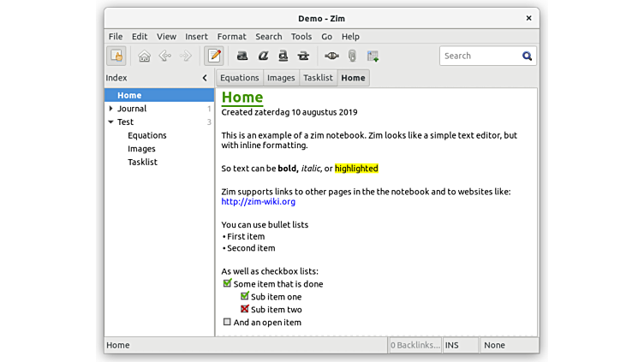Uncheck the 'Some item that is done' checkbox

[x=227, y=283]
